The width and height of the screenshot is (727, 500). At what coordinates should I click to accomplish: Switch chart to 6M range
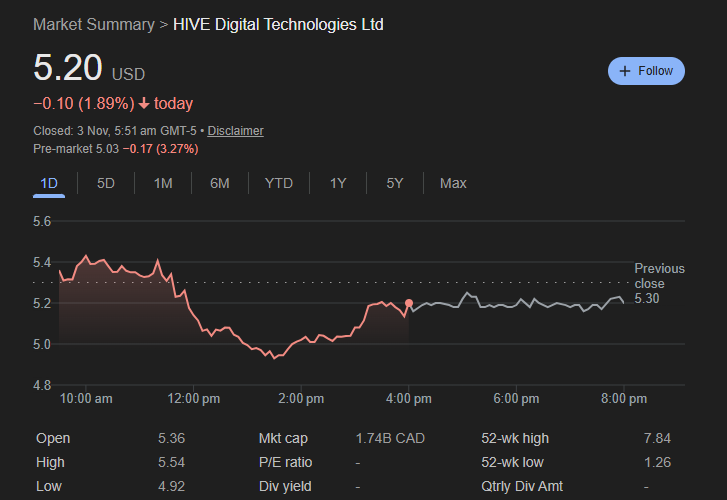coord(220,183)
